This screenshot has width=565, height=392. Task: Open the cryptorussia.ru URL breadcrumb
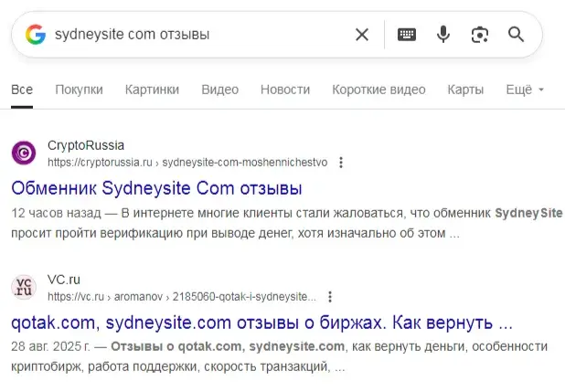187,163
